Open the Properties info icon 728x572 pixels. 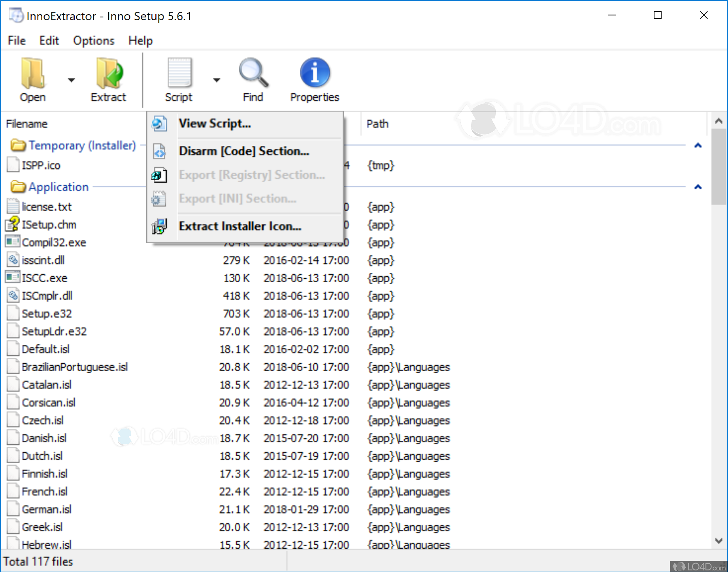pyautogui.click(x=315, y=72)
